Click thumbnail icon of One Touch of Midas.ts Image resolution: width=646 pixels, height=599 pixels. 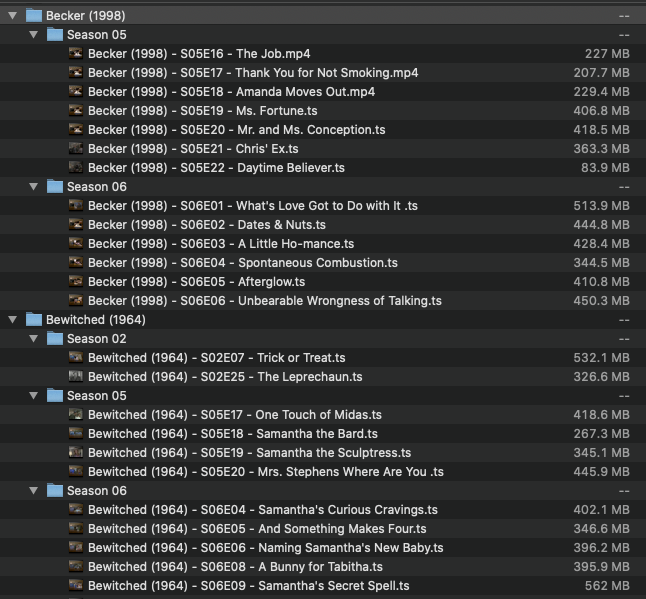tap(76, 414)
